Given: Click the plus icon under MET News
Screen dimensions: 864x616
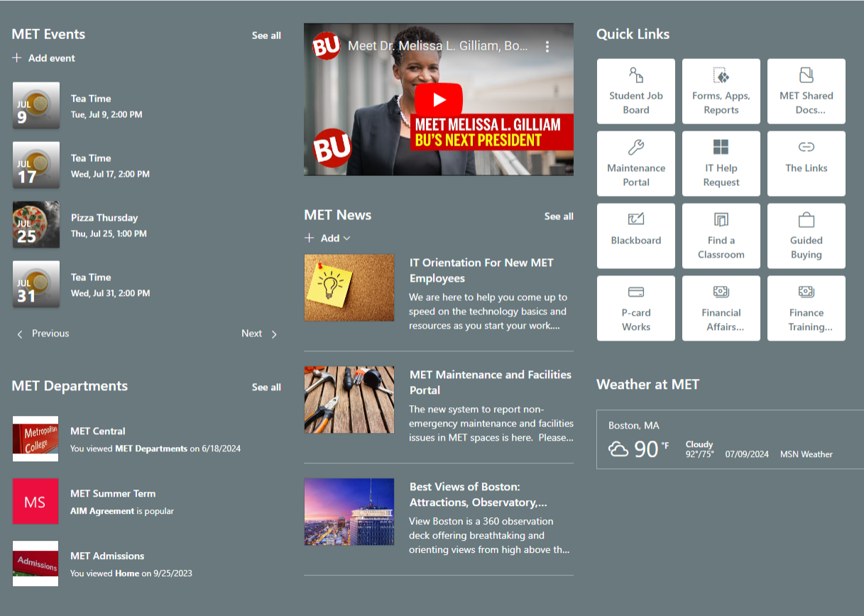Looking at the screenshot, I should click(x=309, y=238).
